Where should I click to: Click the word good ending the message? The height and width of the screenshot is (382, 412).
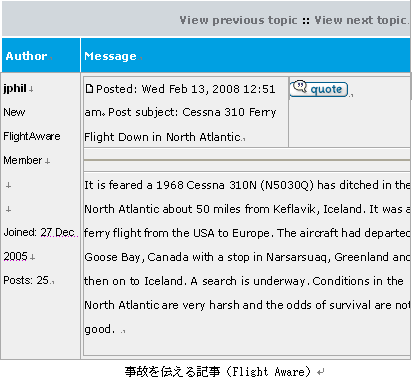pyautogui.click(x=99, y=329)
